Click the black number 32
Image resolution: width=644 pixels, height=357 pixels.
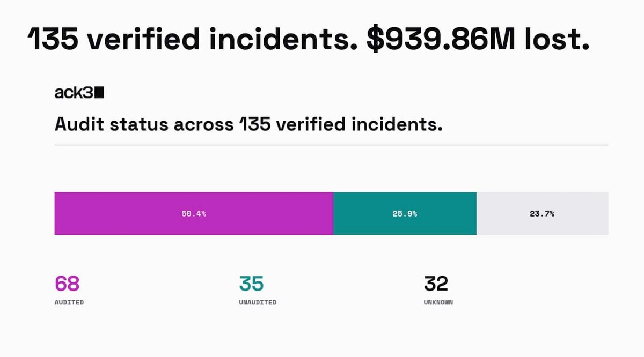tap(436, 283)
